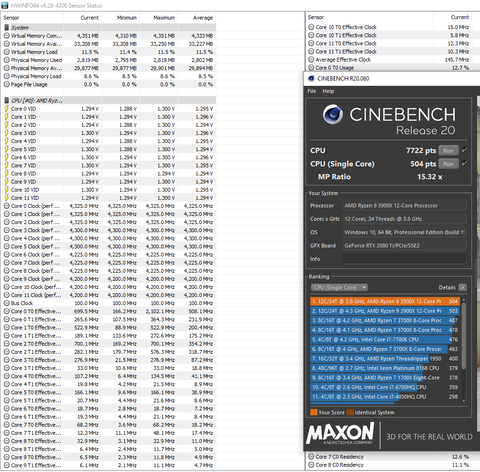The width and height of the screenshot is (480, 472).
Task: Click the clock icon for Core 9 T1 Effective
Action: tap(6, 465)
